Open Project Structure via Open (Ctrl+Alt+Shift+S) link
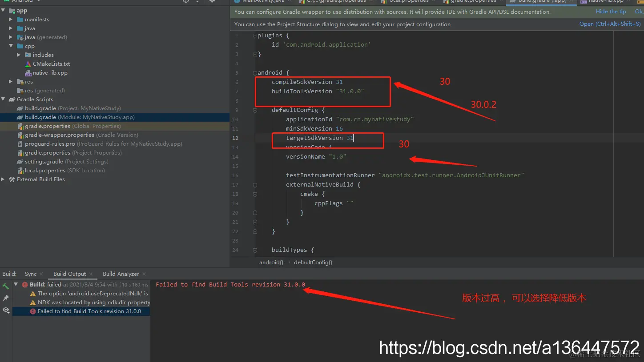 click(x=610, y=24)
